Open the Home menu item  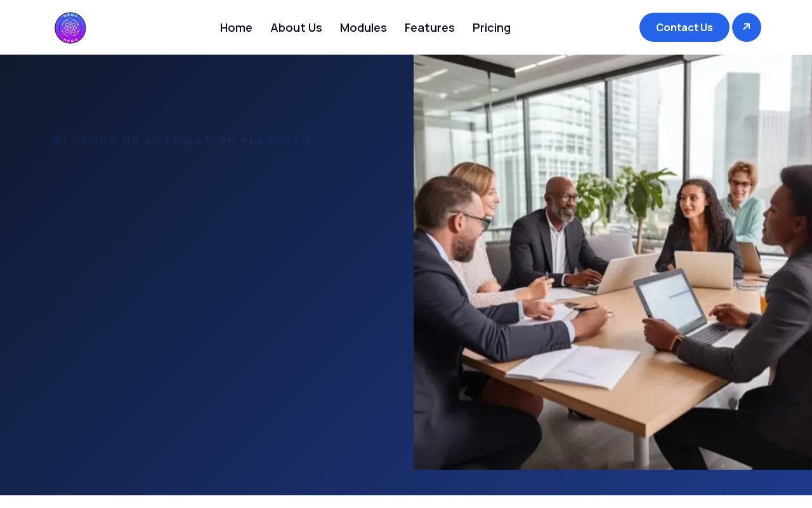click(x=236, y=27)
